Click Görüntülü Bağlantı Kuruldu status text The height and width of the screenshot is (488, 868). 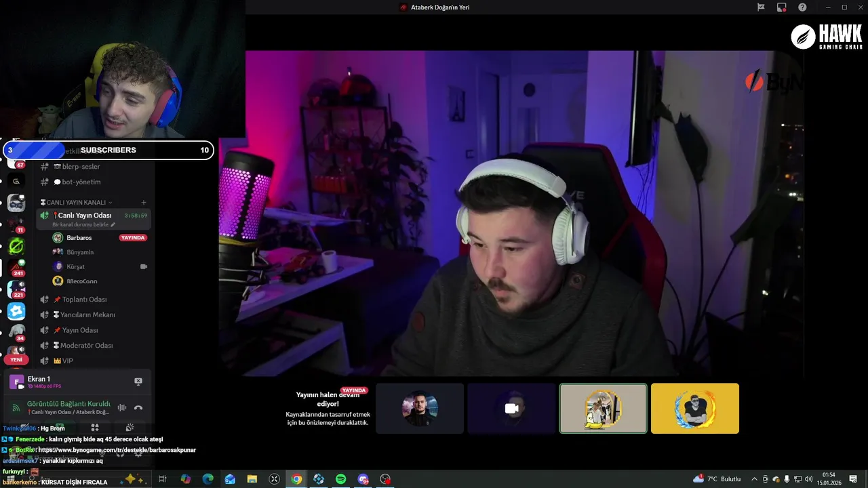68,404
